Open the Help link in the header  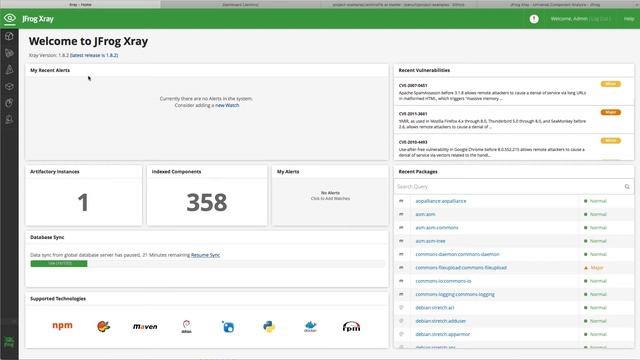(629, 19)
